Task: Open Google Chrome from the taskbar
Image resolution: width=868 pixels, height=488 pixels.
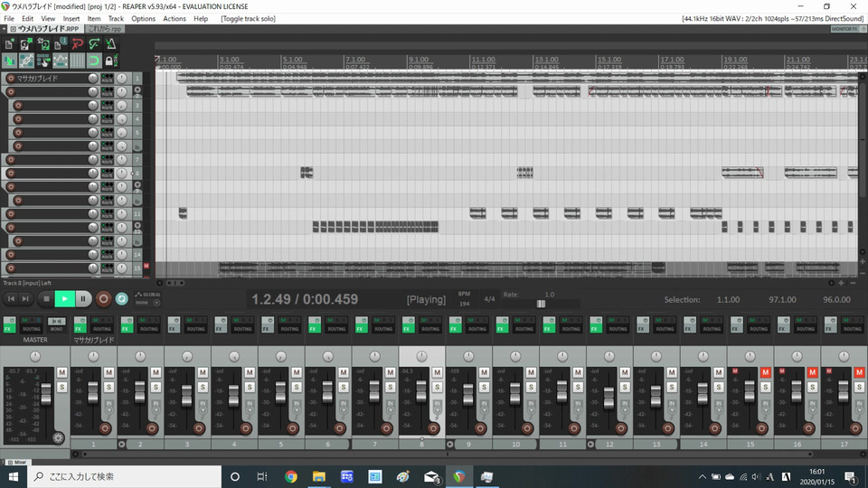Action: point(290,476)
